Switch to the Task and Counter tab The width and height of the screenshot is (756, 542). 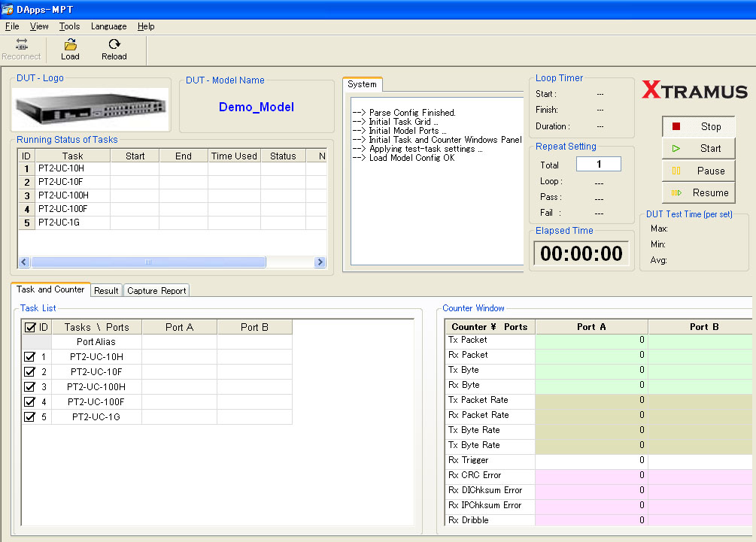coord(50,289)
